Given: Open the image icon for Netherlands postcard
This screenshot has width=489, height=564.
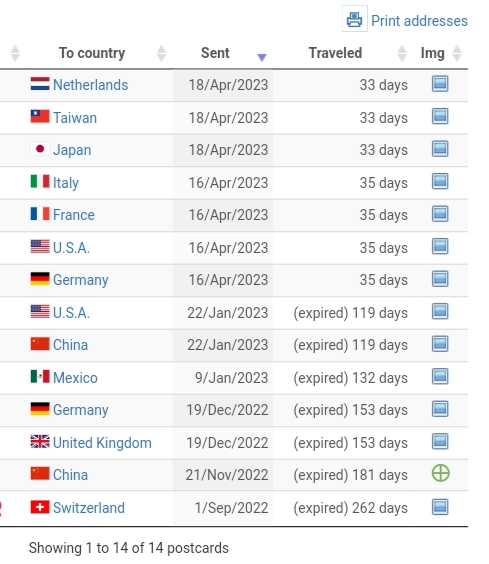Looking at the screenshot, I should coord(440,84).
